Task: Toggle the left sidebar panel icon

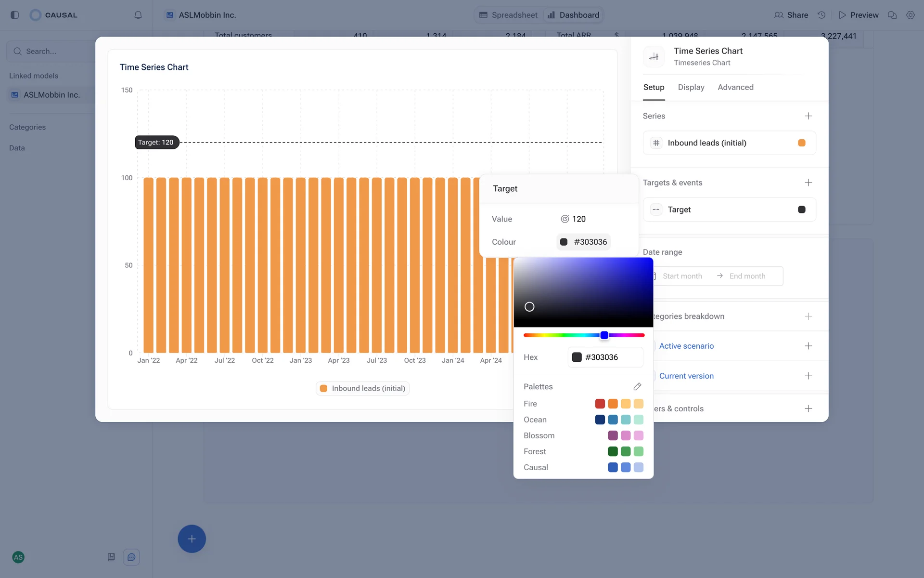Action: pyautogui.click(x=14, y=15)
